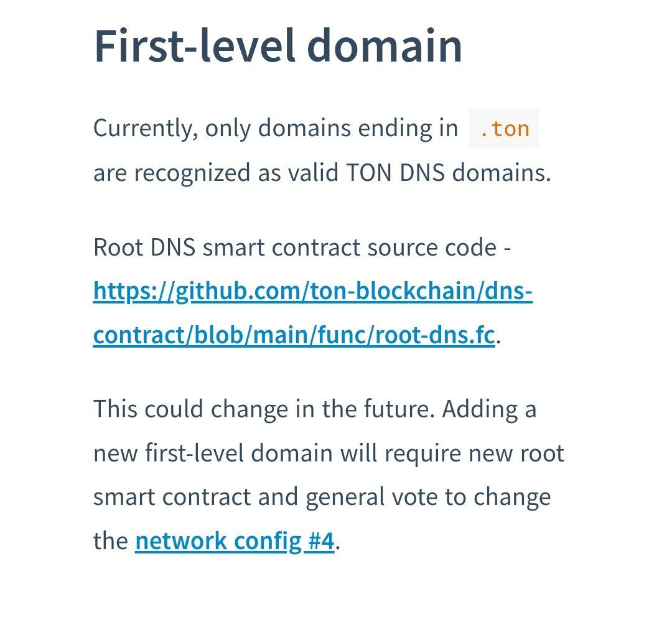Click the word 'domain' in the heading
The height and width of the screenshot is (620, 672).
click(385, 46)
